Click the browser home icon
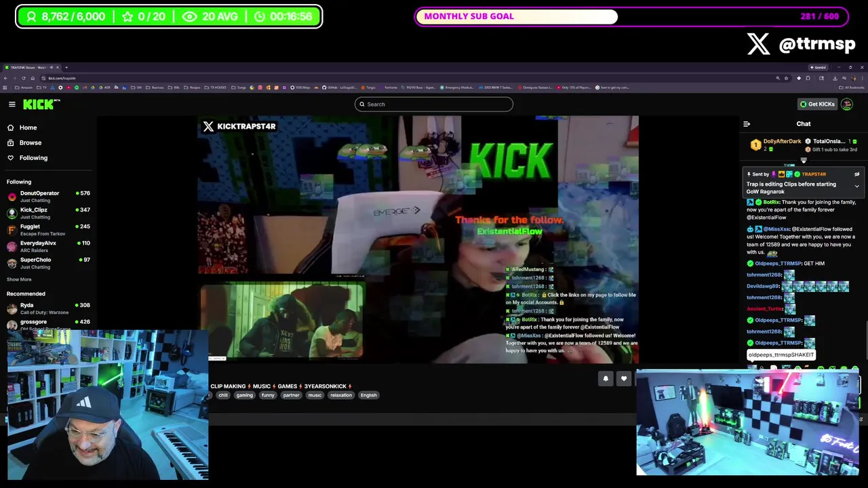868x488 pixels. [x=33, y=78]
